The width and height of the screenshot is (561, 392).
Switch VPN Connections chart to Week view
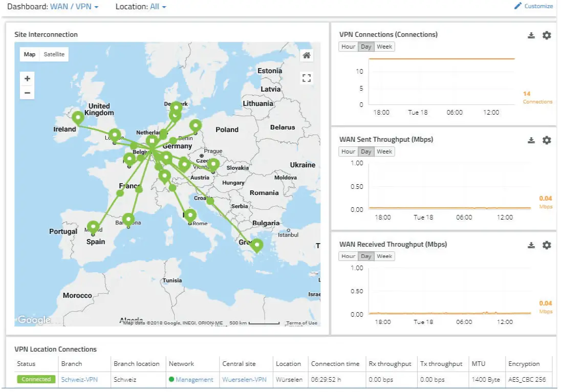[x=384, y=47]
